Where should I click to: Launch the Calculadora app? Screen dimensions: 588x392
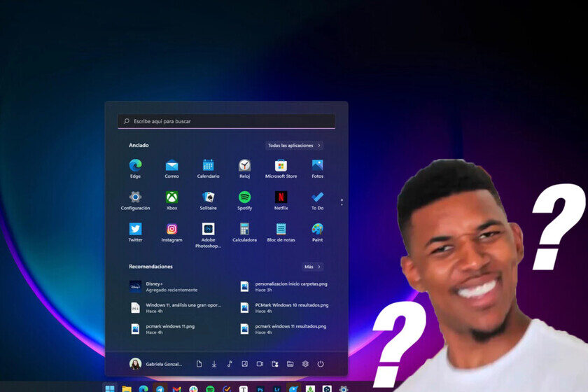click(244, 232)
